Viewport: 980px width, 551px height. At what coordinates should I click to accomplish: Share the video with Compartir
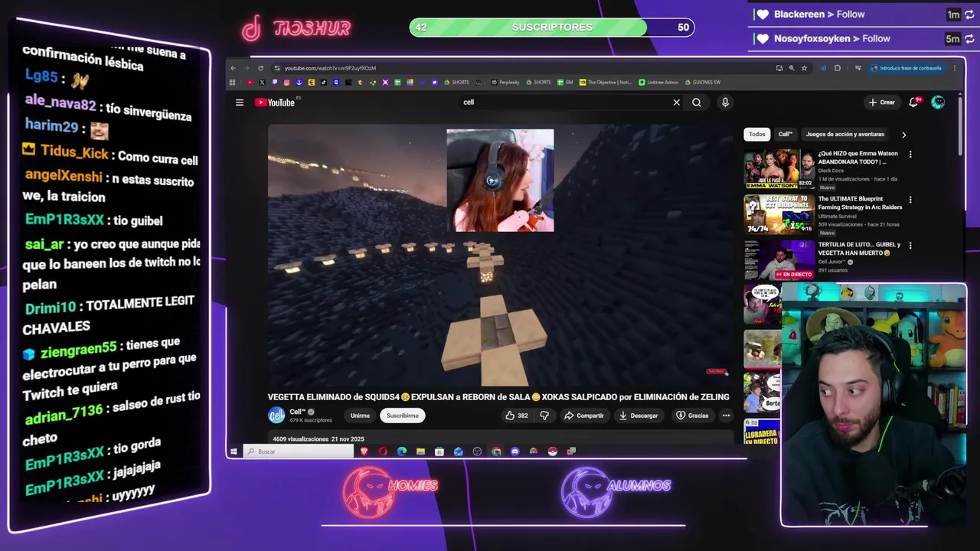584,416
